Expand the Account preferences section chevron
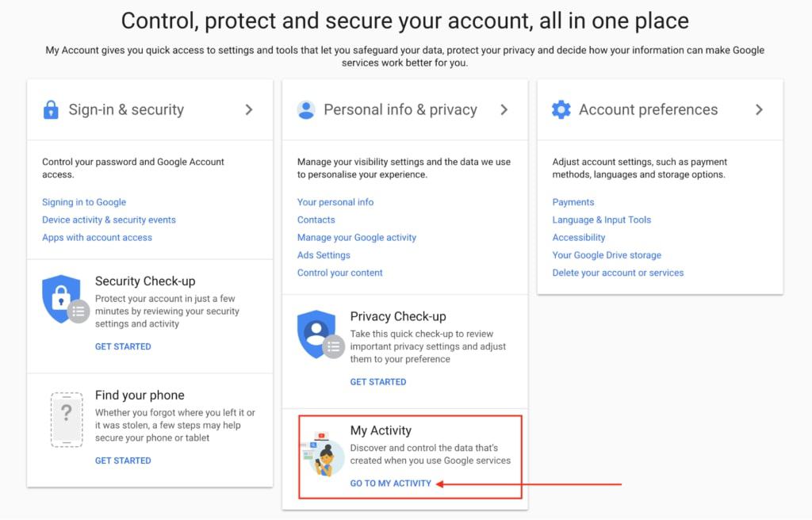812x520 pixels. [760, 109]
